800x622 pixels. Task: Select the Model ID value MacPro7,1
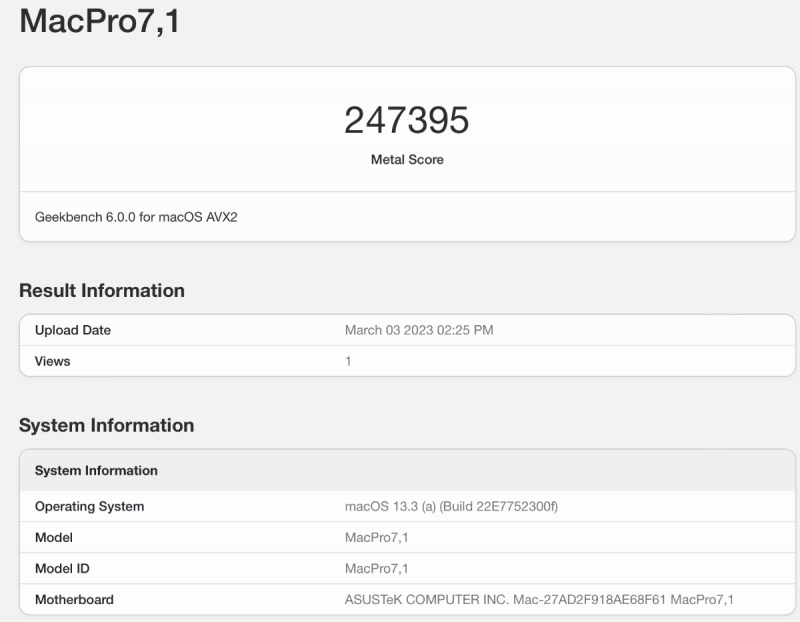pos(377,569)
